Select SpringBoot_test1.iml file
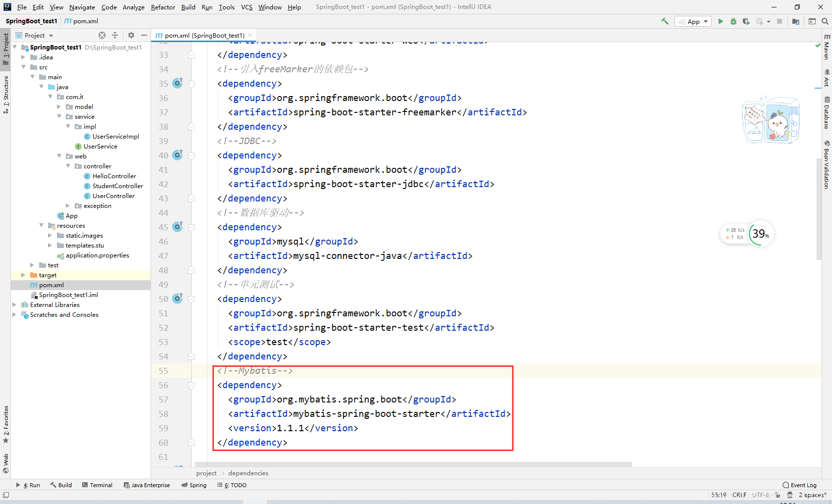The width and height of the screenshot is (832, 504). coord(68,295)
